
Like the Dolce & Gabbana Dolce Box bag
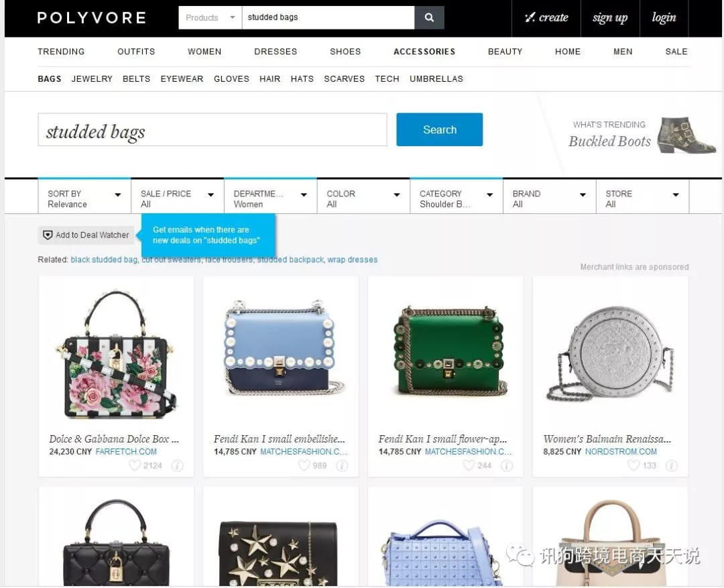134,465
